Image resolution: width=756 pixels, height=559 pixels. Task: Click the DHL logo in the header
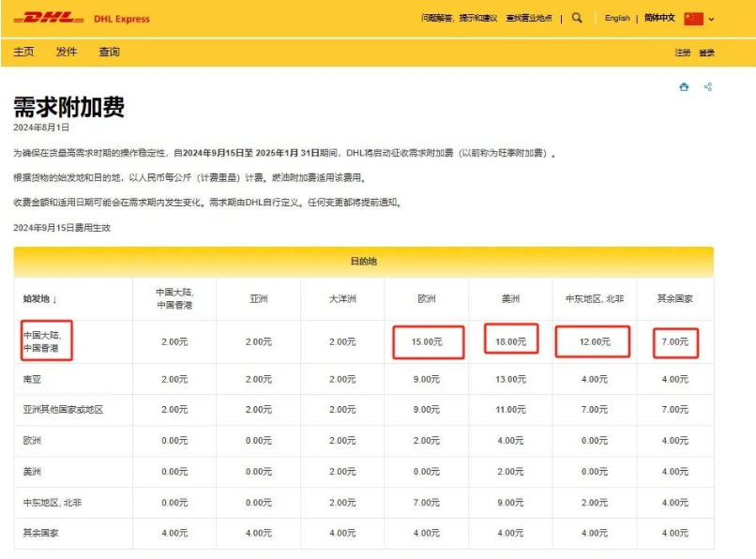tap(49, 19)
